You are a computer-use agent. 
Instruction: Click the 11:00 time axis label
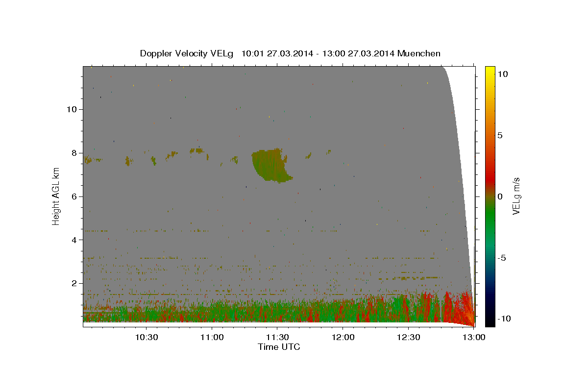click(x=212, y=337)
